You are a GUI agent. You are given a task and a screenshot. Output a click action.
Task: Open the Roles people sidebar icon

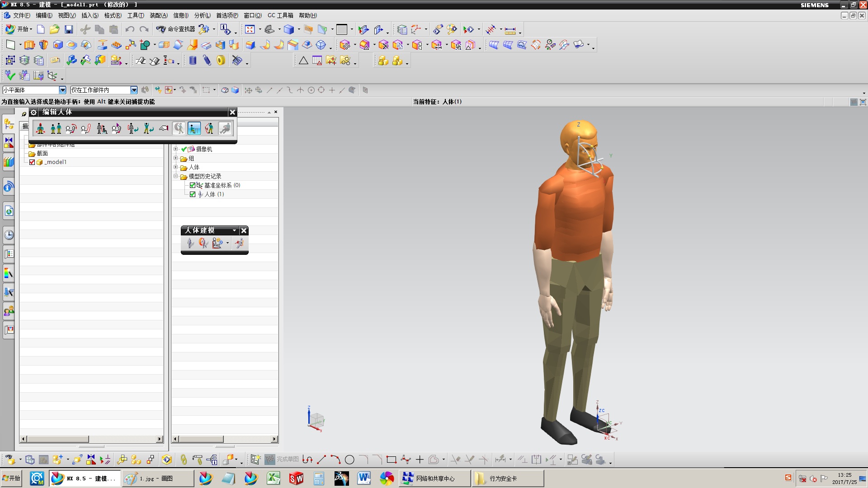[9, 311]
